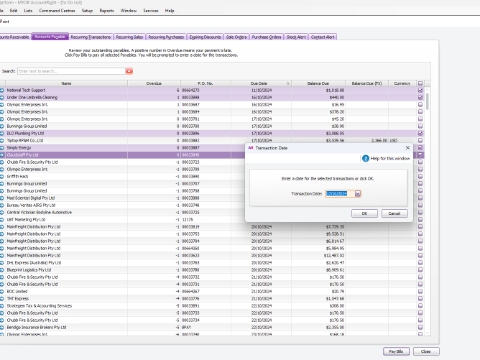Open the Simply Energy row arrow
This screenshot has width=480, height=360.
(x=2, y=148)
